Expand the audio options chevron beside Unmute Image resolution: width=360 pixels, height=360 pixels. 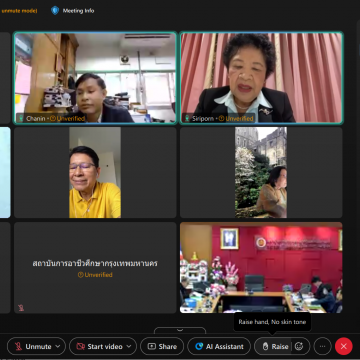(58, 347)
